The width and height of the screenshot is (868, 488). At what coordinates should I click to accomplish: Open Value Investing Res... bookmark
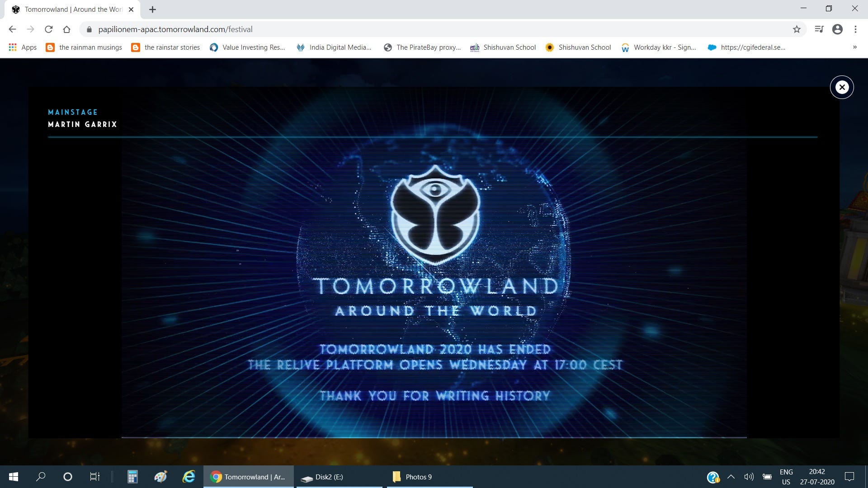click(x=247, y=47)
